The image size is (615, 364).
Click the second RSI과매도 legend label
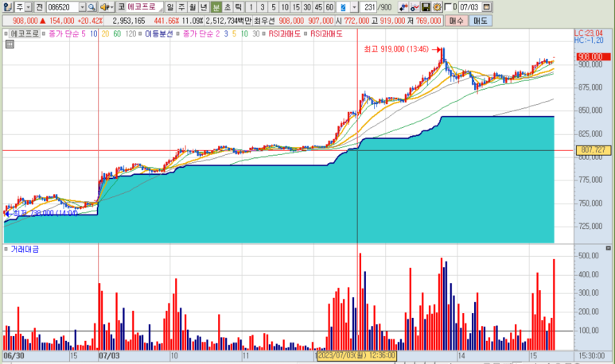[326, 33]
